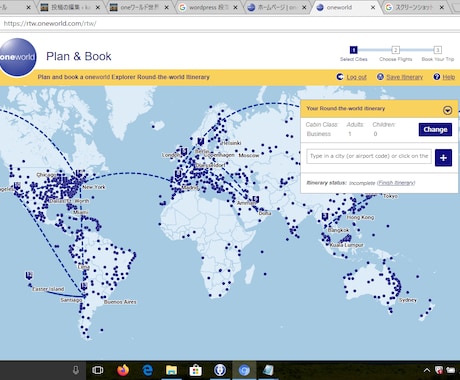Close the スクリーンショット tab
460x380 pixels.
[442, 7]
